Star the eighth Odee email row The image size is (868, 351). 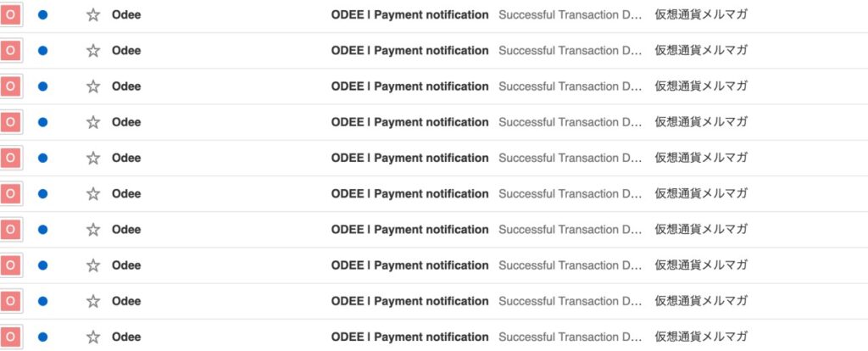(x=93, y=265)
